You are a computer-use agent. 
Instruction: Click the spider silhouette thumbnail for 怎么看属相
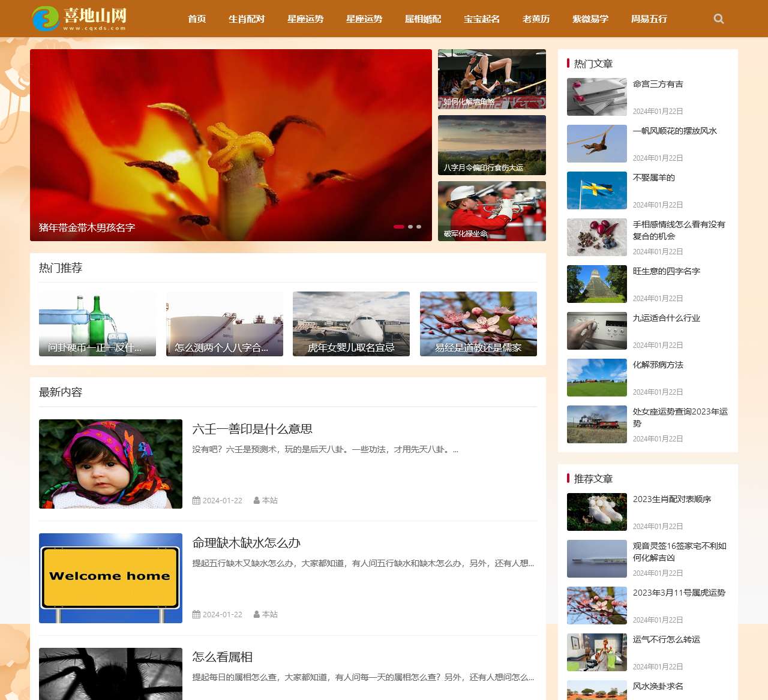[110, 674]
